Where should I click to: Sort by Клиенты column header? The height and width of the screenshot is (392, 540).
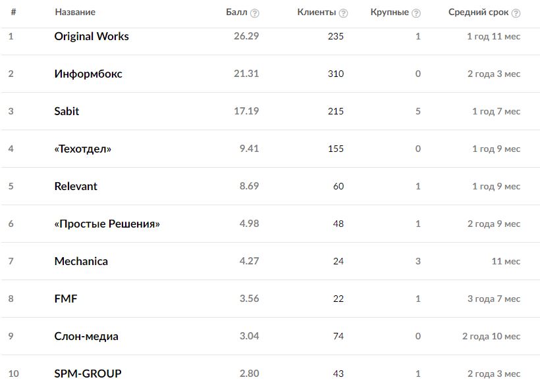[x=316, y=12]
